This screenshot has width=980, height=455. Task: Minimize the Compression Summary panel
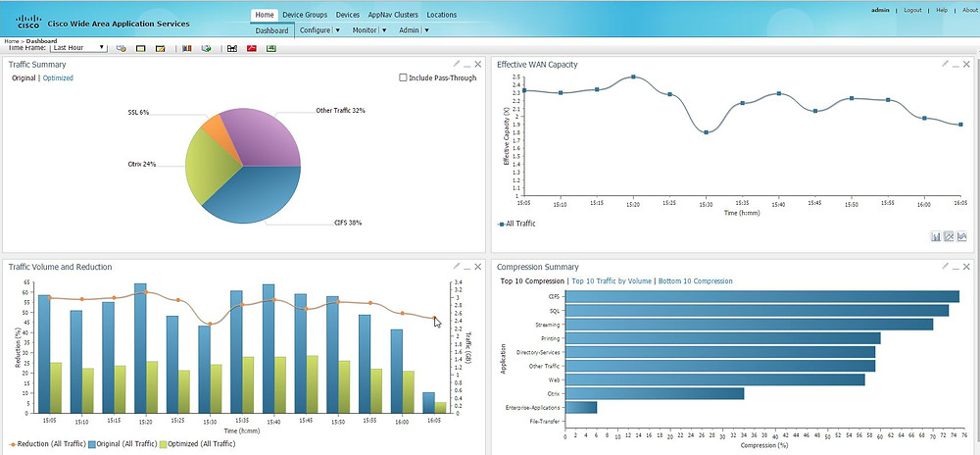tap(955, 267)
